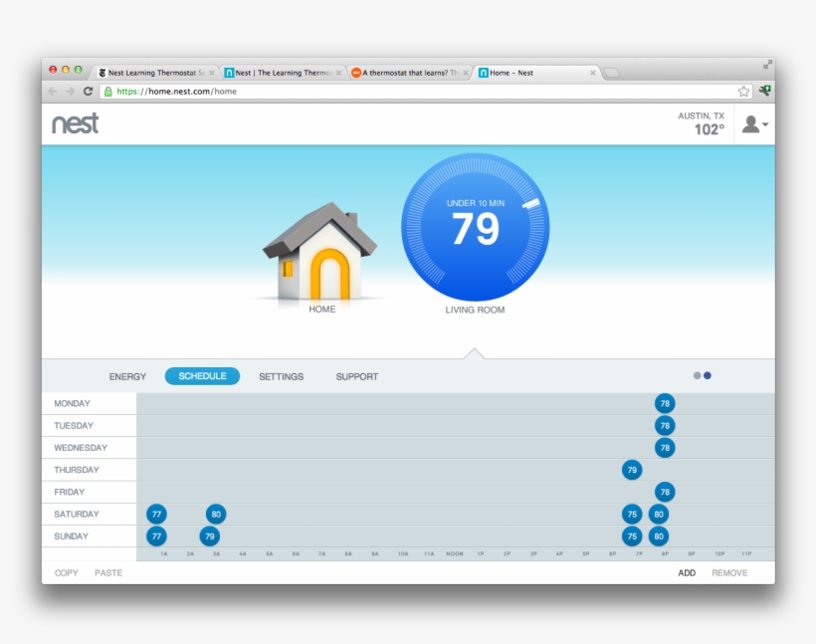The width and height of the screenshot is (816, 644).
Task: Select Sunday's 79 setpoint
Action: (210, 537)
